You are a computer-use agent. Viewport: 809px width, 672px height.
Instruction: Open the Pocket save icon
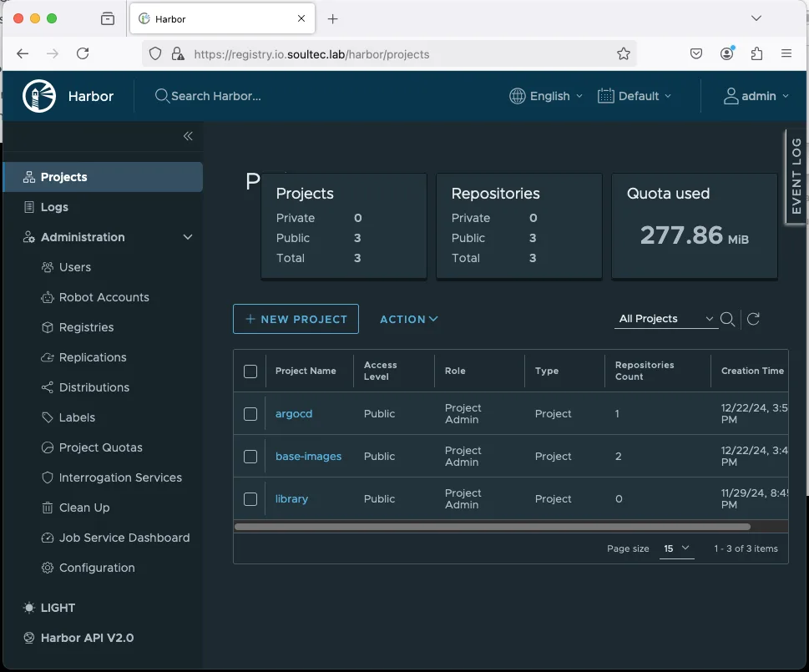pyautogui.click(x=696, y=53)
